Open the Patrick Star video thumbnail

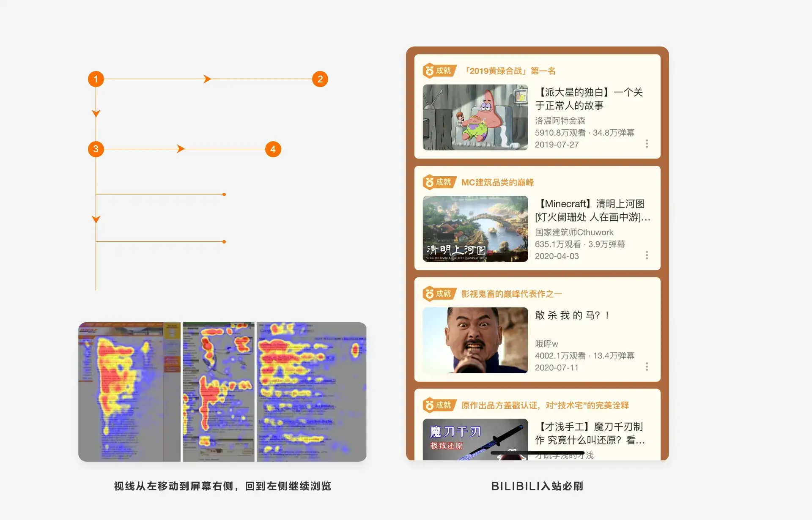point(475,117)
